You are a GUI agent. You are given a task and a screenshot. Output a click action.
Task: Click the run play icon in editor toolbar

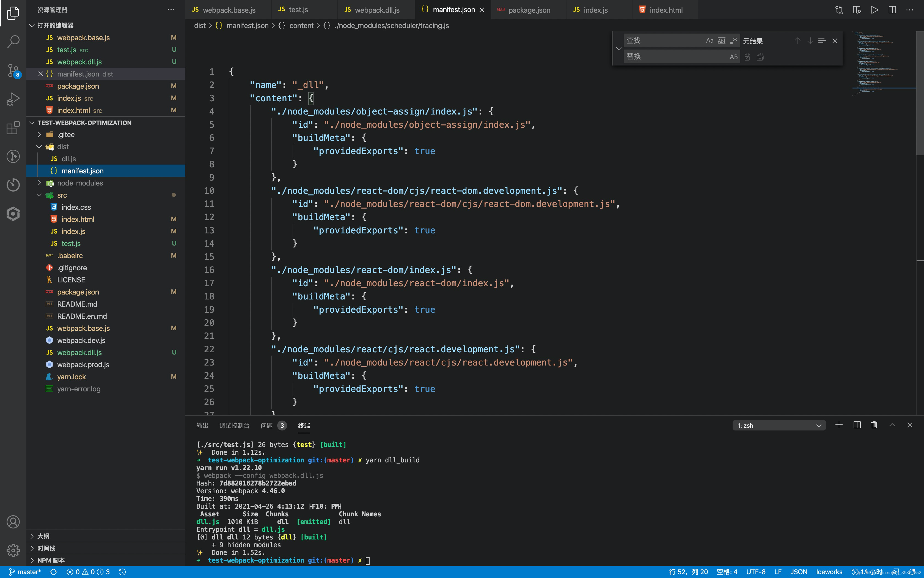(875, 10)
